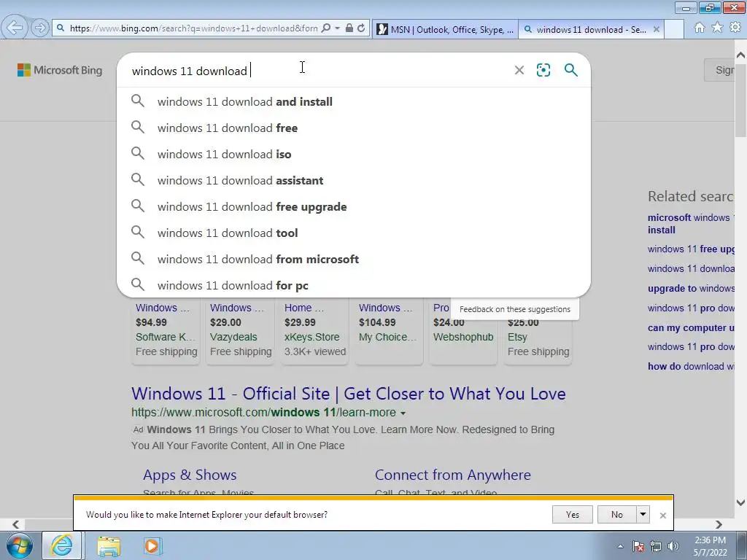Choose suggestion 'windows 11 download for pc'
Screen dimensions: 747x560
click(x=354, y=285)
